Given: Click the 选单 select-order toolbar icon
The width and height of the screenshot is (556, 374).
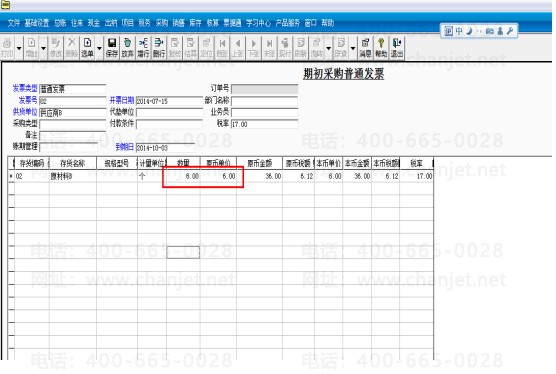Looking at the screenshot, I should pyautogui.click(x=87, y=48).
